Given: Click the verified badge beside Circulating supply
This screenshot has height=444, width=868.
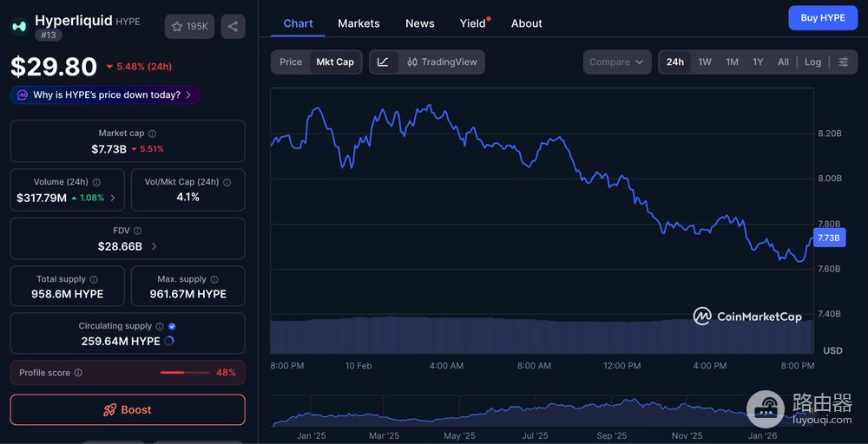Looking at the screenshot, I should click(x=172, y=326).
